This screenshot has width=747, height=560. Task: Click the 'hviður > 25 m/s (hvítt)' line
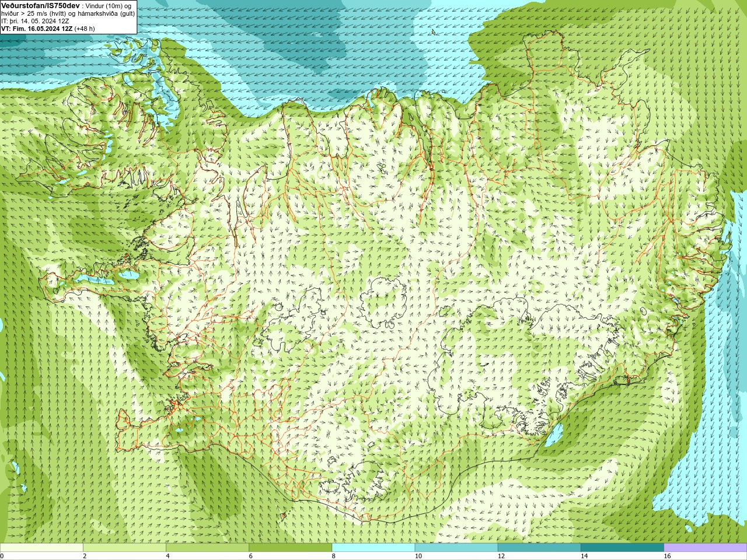tap(34, 13)
